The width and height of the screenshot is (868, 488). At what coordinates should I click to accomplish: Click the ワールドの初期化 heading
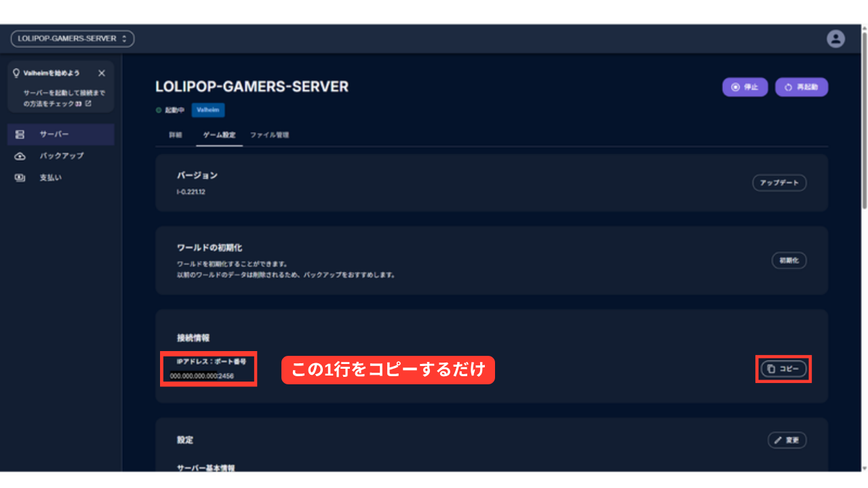[210, 248]
